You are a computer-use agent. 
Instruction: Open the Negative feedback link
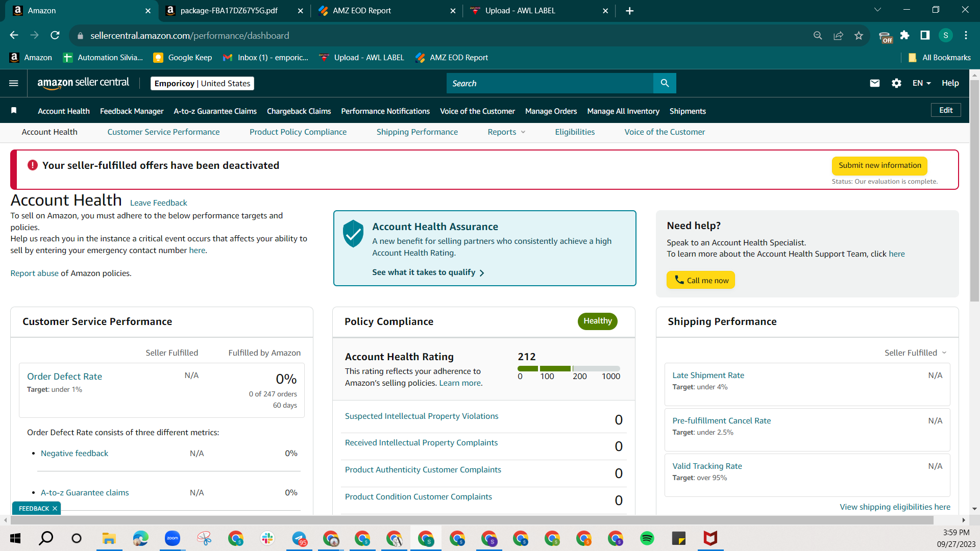[75, 454]
